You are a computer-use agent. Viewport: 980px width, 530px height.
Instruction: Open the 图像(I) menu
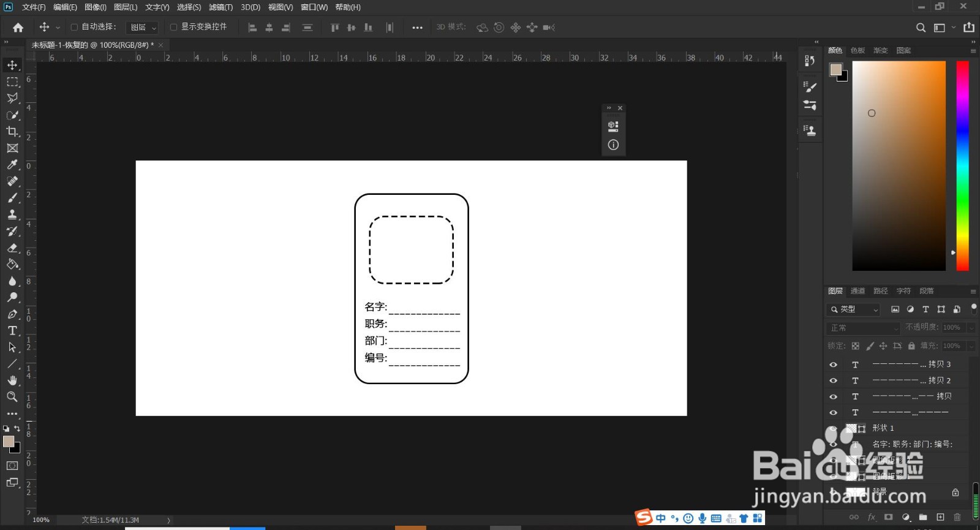point(96,7)
